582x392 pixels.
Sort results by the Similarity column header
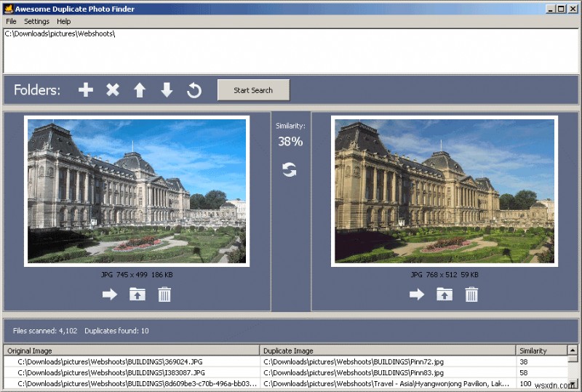coord(541,351)
